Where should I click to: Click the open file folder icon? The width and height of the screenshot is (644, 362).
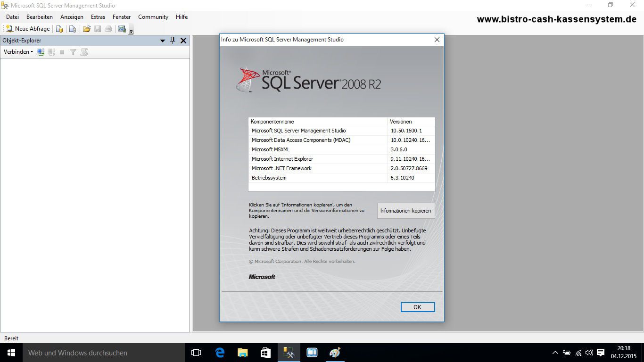(x=87, y=29)
